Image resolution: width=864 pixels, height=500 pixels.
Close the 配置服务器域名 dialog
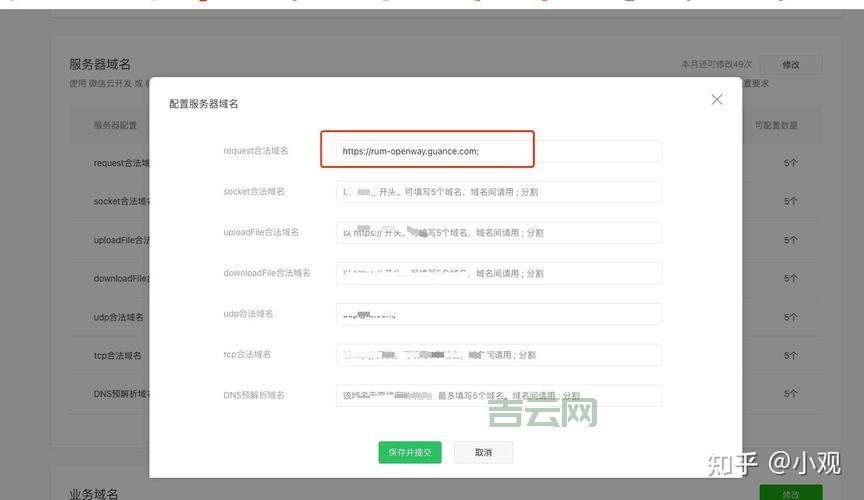coord(716,100)
